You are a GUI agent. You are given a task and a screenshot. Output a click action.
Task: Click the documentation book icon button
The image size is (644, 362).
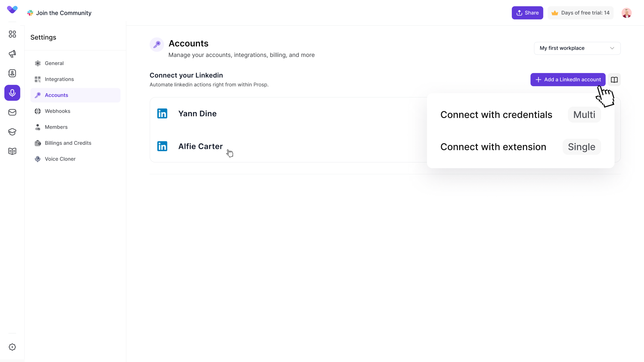pos(614,80)
